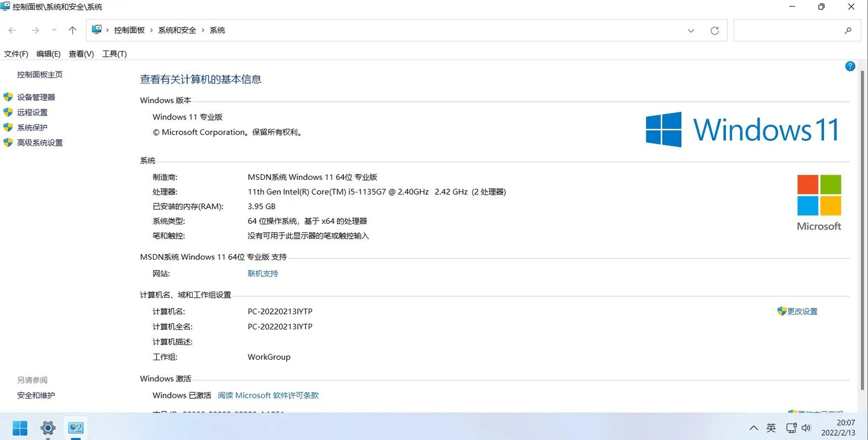The image size is (868, 440).
Task: Open clock showing 20:07 2022/2/13
Action: [838, 428]
